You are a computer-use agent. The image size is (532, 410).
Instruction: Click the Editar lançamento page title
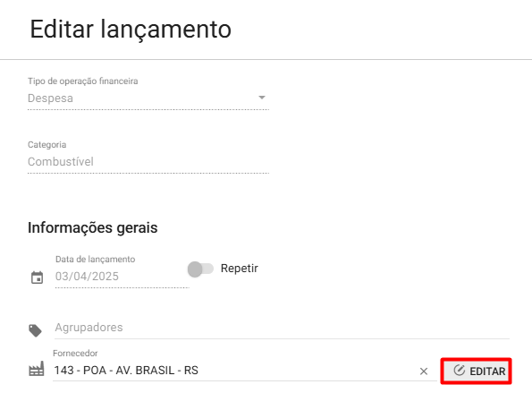tap(131, 30)
